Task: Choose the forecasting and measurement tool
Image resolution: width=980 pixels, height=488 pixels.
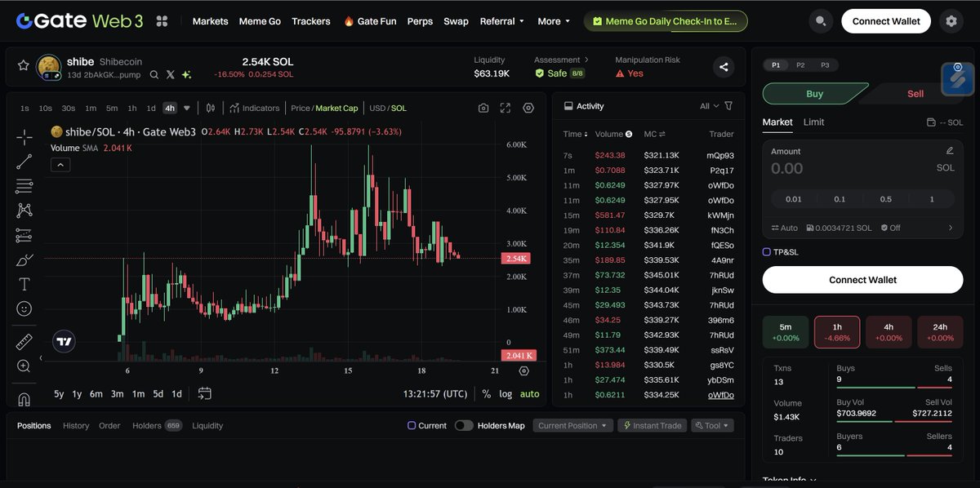Action: click(24, 235)
